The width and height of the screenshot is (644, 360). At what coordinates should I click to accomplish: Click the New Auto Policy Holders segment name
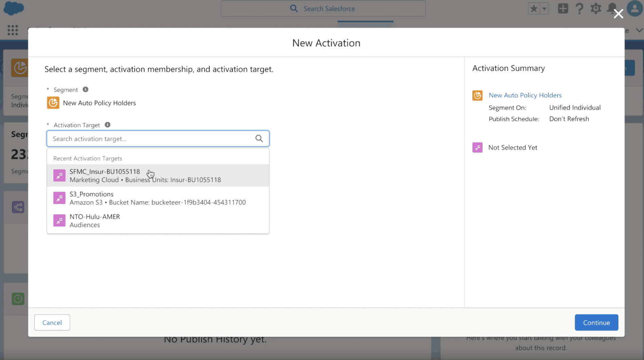pos(99,103)
